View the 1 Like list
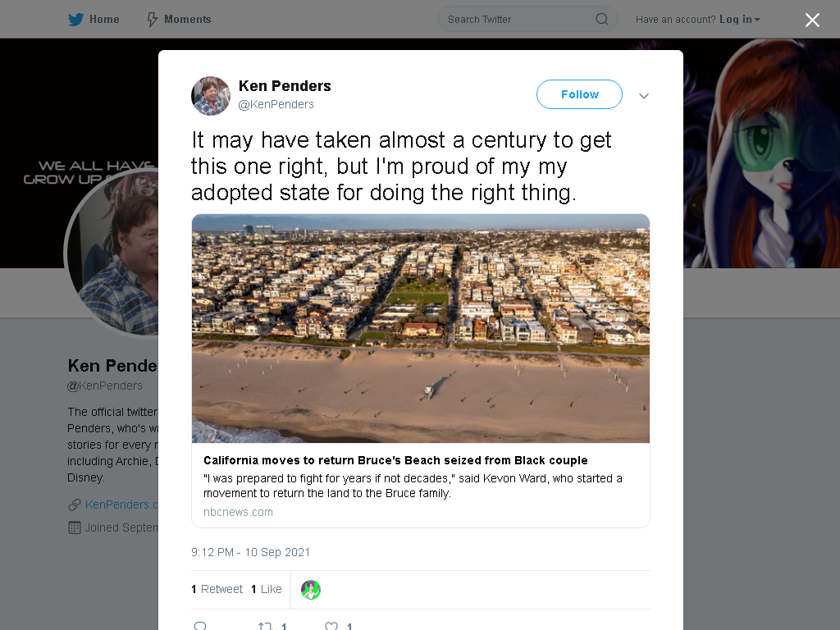Screen dimensions: 840x630 267,589
